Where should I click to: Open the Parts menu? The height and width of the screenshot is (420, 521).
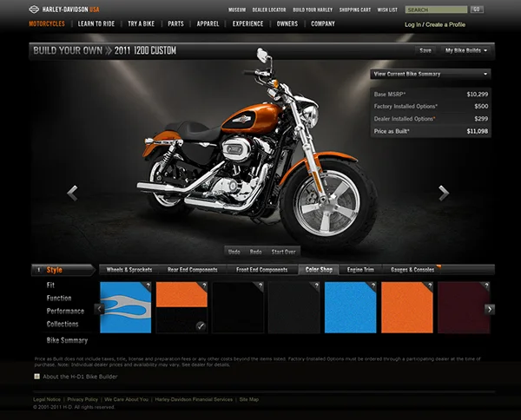point(175,23)
